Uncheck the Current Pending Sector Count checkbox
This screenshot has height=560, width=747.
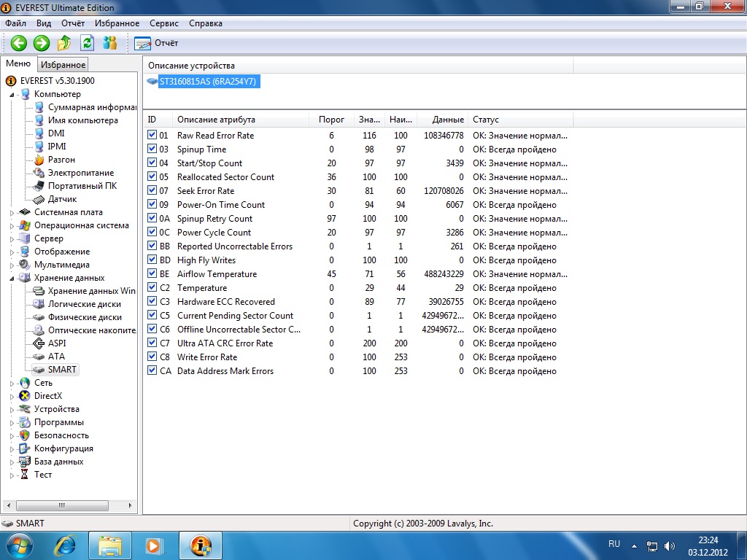coord(152,315)
